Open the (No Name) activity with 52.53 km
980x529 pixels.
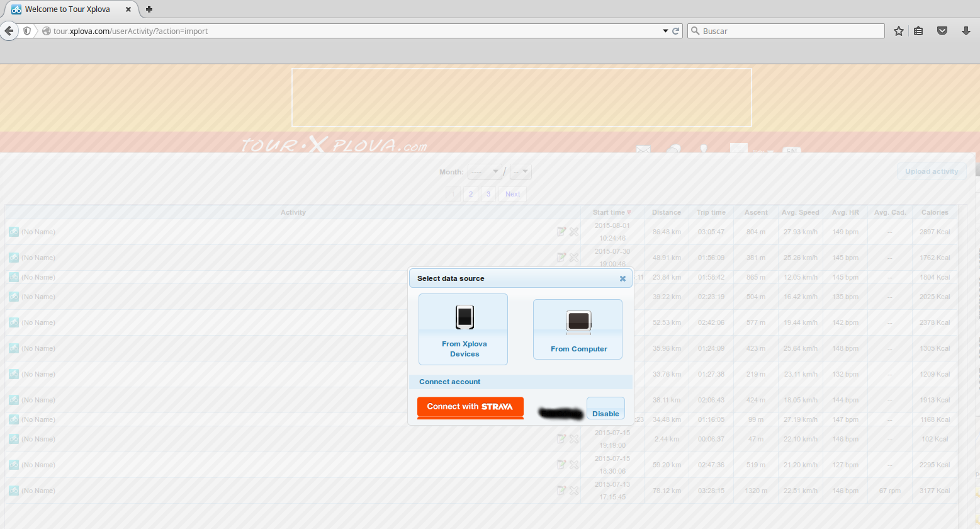tap(38, 322)
